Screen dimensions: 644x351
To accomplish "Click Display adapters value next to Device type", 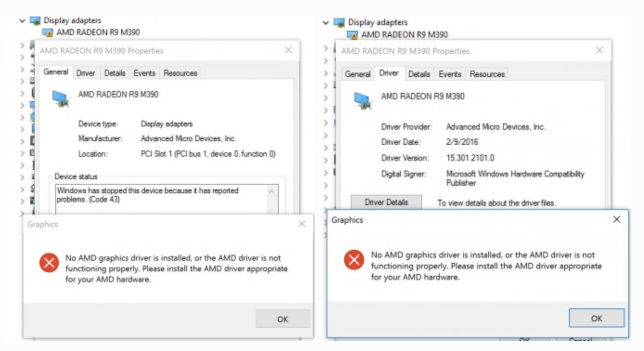I will pyautogui.click(x=167, y=124).
